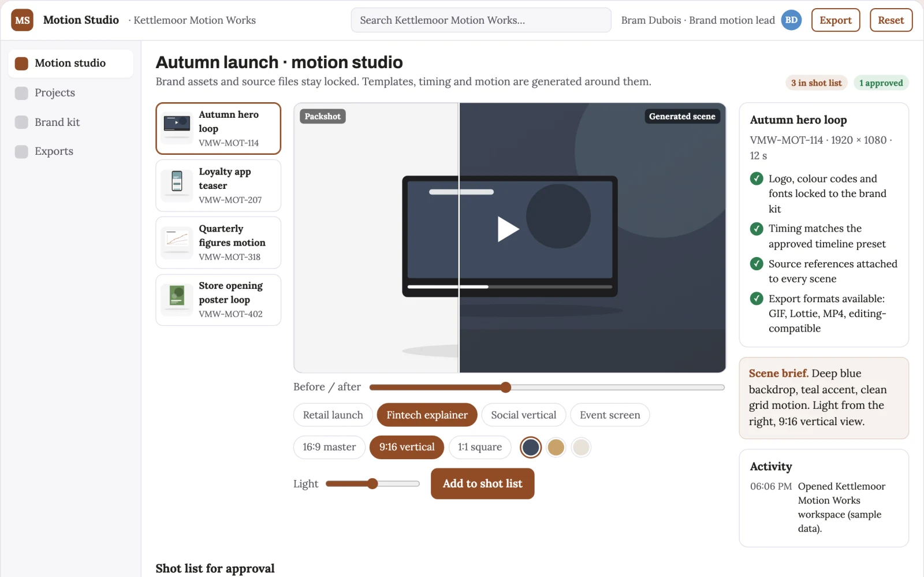Image resolution: width=924 pixels, height=577 pixels.
Task: Choose the Event screen template
Action: click(x=610, y=415)
